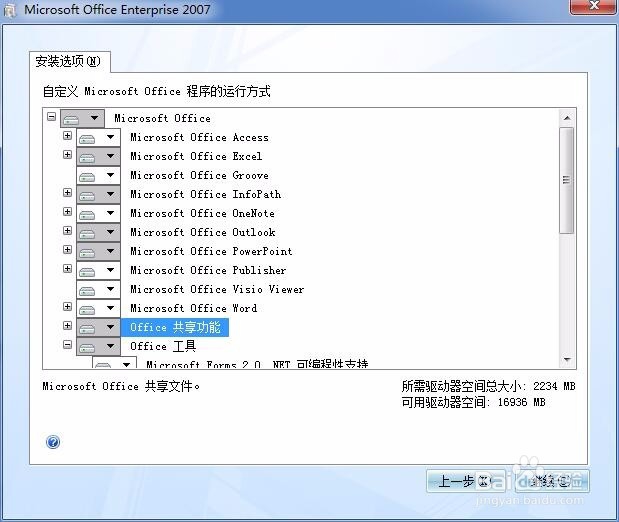Open install-state dropdown for Microsoft Office Outlook
The width and height of the screenshot is (619, 522).
pos(98,232)
